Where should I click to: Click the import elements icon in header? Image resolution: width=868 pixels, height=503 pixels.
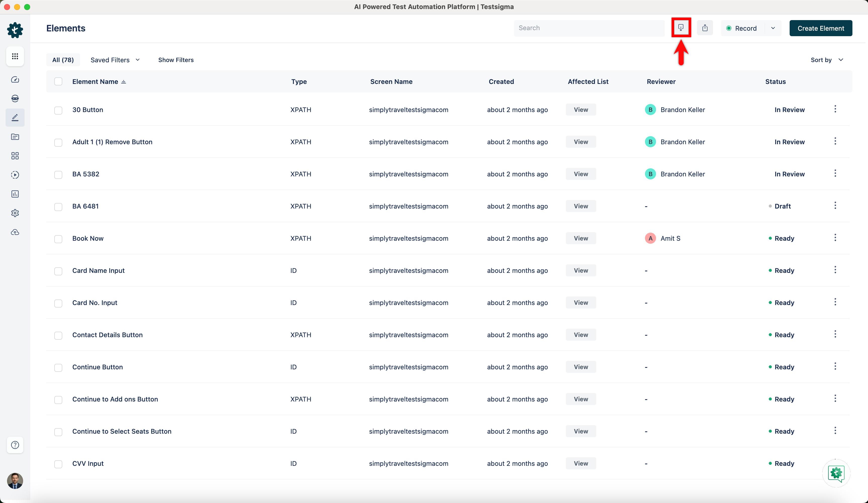click(681, 28)
